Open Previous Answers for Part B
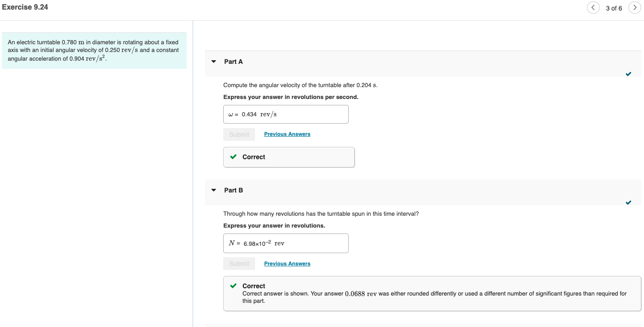 (287, 264)
